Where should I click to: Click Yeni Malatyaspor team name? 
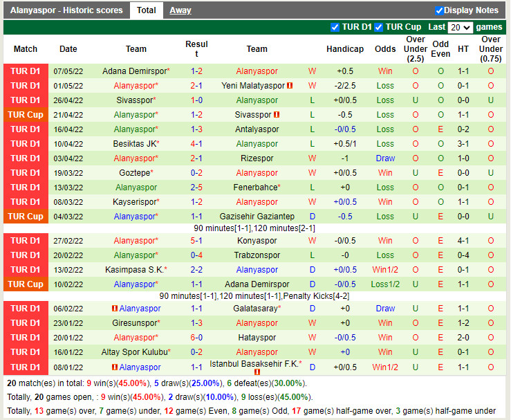tap(253, 86)
